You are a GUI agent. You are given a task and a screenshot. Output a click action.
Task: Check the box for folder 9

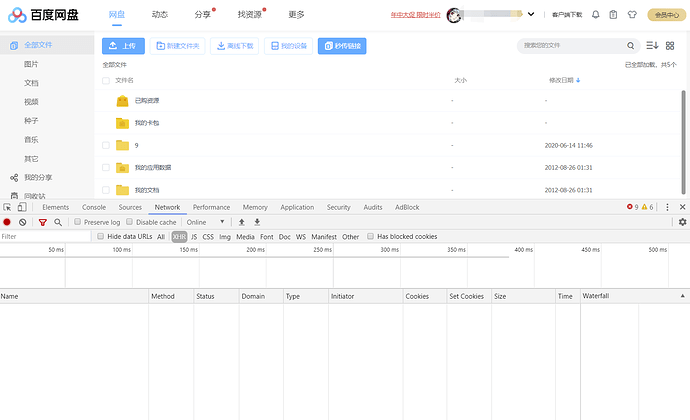[106, 145]
